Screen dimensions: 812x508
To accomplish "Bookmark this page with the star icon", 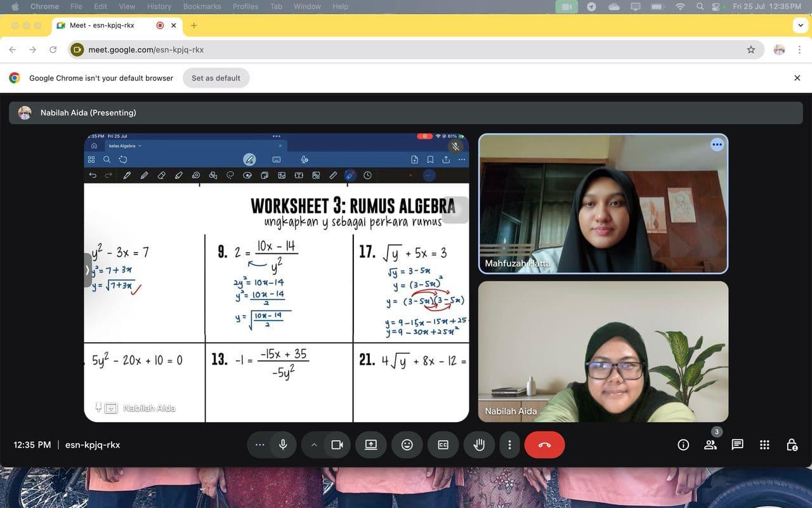I will [751, 50].
